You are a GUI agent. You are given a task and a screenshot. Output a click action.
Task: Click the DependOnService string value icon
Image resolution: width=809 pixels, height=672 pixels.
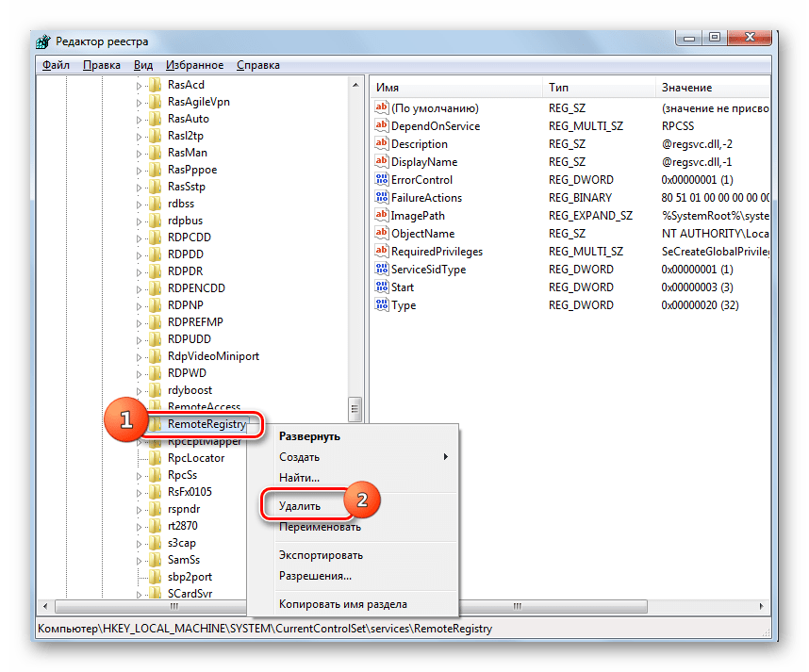(x=382, y=126)
